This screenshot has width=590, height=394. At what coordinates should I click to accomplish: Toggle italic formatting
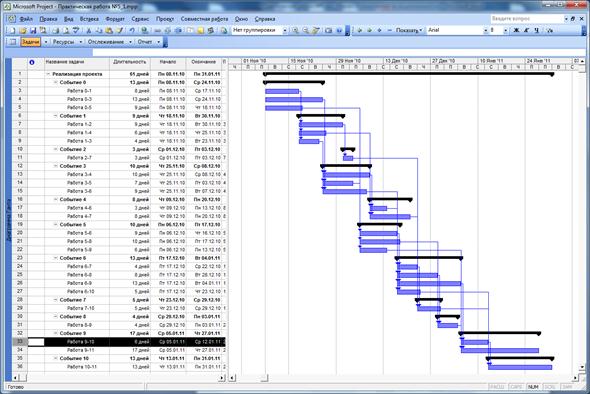point(526,30)
